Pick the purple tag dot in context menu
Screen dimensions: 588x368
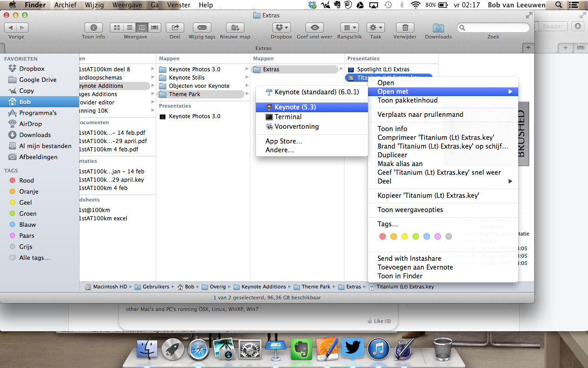[438, 236]
